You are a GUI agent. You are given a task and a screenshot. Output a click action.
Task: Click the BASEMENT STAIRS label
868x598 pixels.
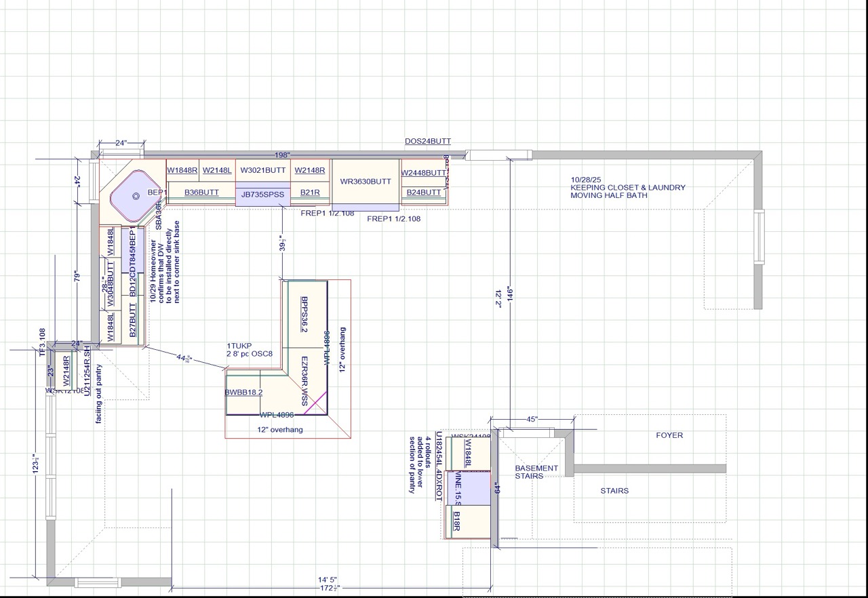(536, 472)
